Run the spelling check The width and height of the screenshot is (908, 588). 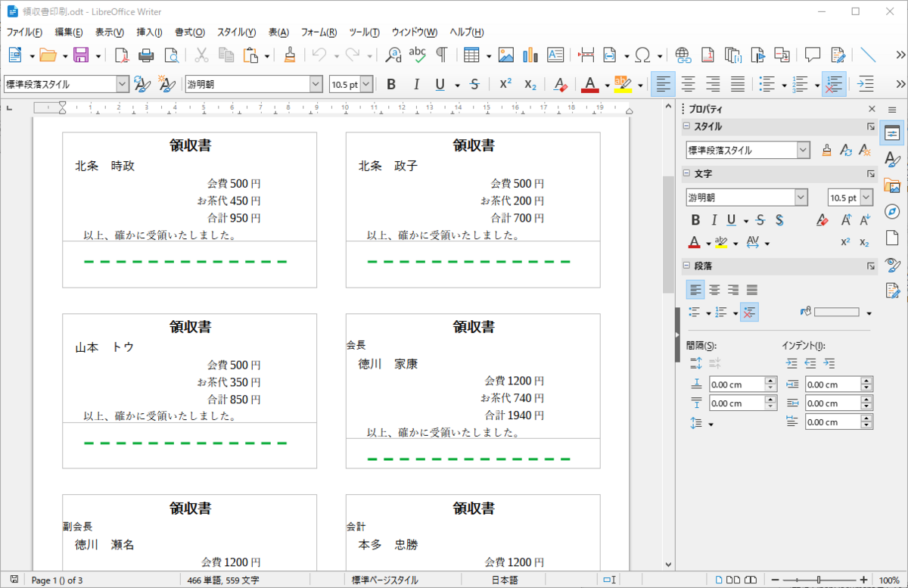coord(417,54)
